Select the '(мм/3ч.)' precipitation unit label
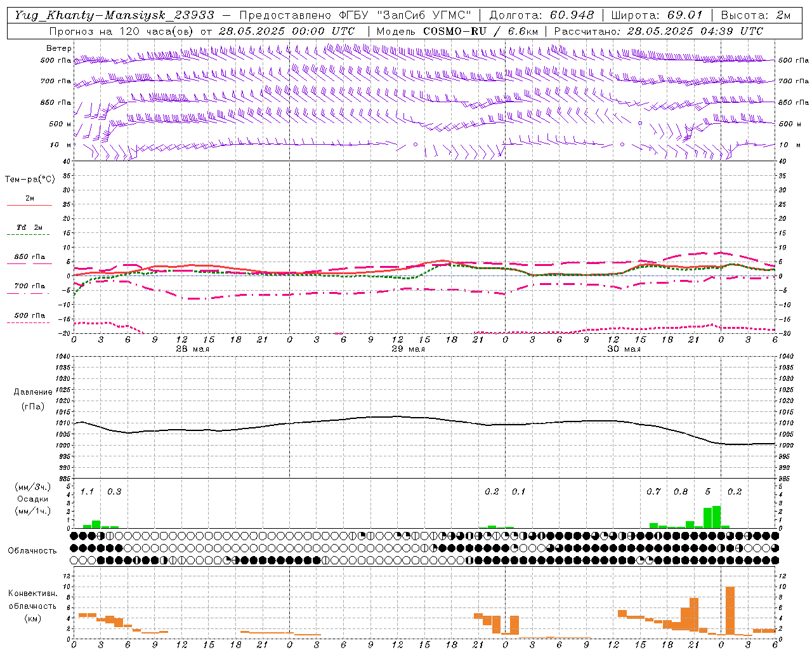Image resolution: width=812 pixels, height=650 pixels. tap(32, 487)
